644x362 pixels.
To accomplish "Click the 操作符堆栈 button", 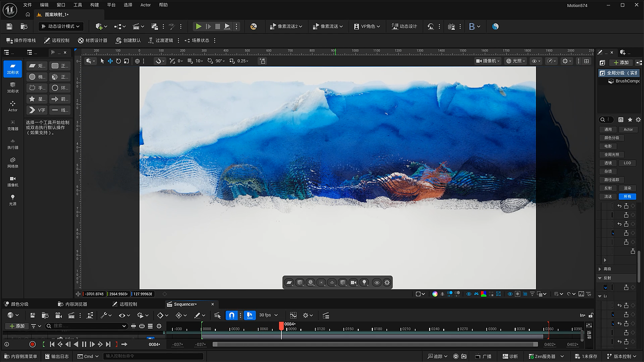I will (21, 40).
